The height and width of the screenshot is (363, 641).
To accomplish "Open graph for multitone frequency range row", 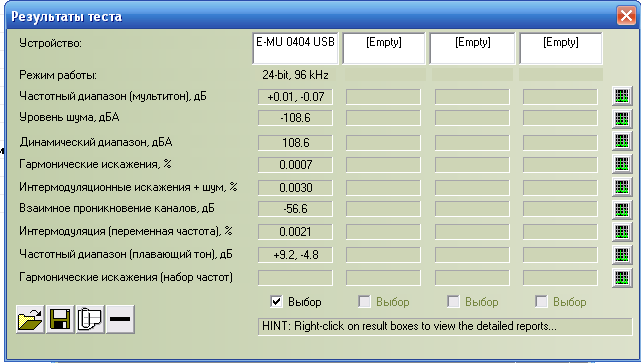I will [x=622, y=96].
